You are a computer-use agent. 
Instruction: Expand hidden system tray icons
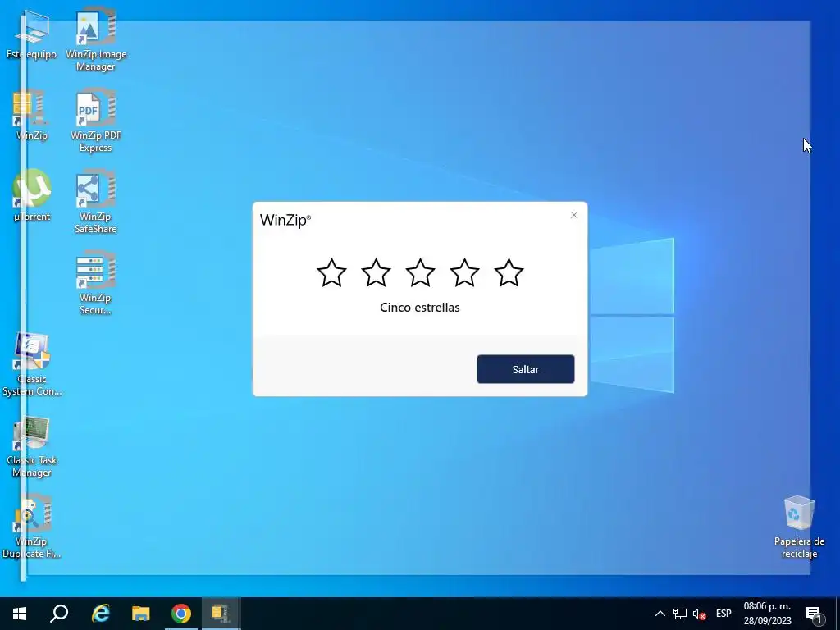point(660,614)
